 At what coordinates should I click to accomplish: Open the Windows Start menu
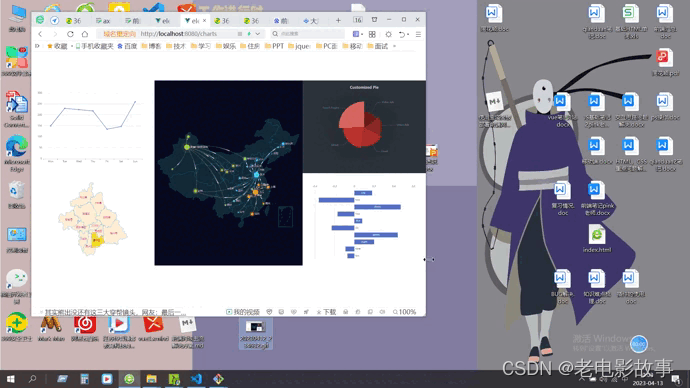11,379
